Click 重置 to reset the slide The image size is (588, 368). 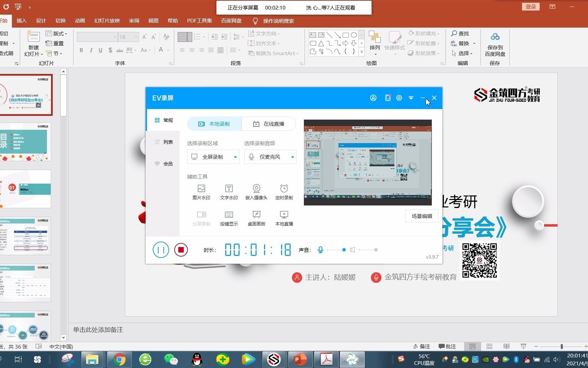click(54, 43)
